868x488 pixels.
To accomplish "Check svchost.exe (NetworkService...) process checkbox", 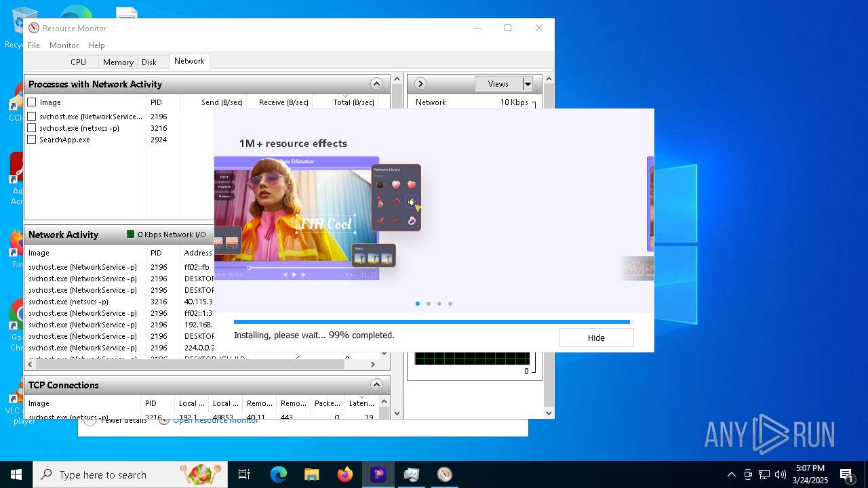I will point(32,117).
